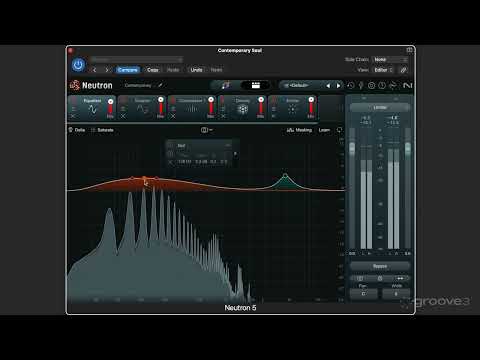This screenshot has width=480, height=360.
Task: Open the undo history icon
Action: (x=350, y=86)
